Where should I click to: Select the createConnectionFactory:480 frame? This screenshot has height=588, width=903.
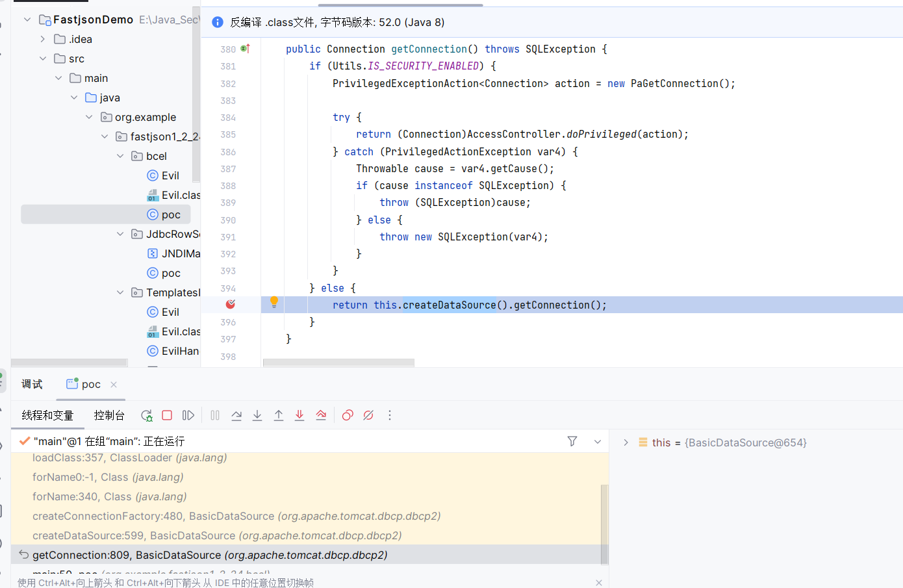305,516
